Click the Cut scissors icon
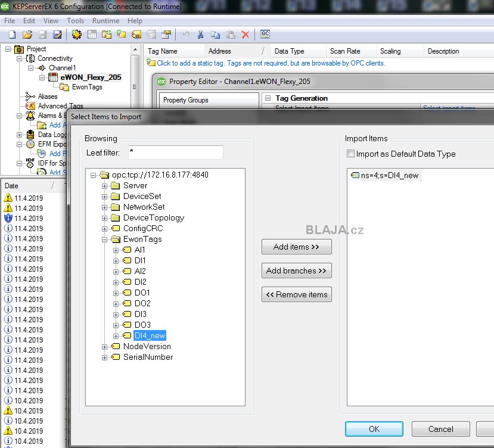 (x=200, y=35)
